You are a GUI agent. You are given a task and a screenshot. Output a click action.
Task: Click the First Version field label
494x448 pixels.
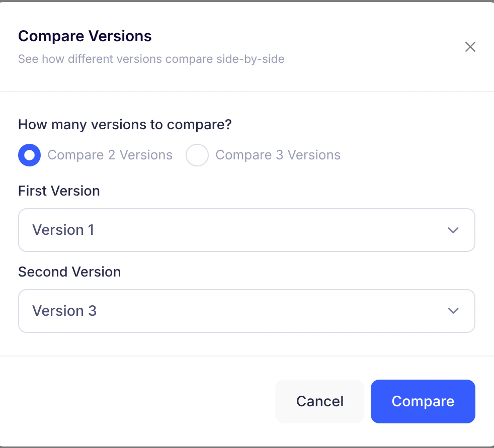click(59, 191)
